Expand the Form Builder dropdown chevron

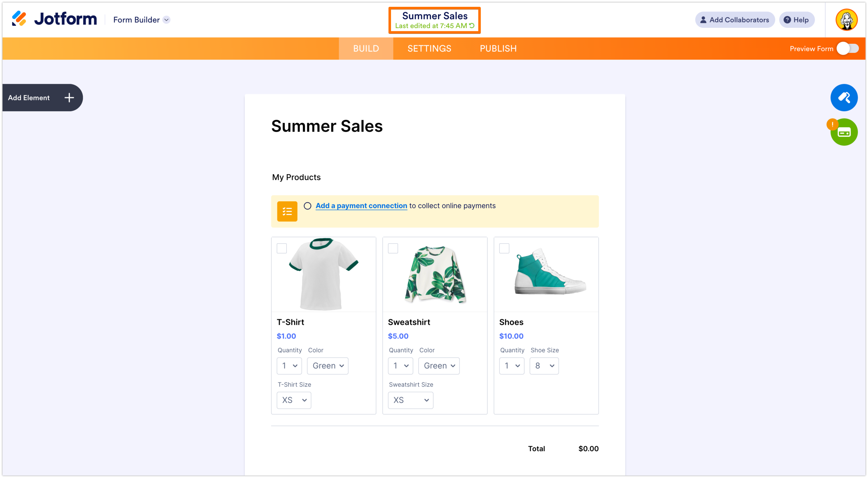[x=166, y=20]
